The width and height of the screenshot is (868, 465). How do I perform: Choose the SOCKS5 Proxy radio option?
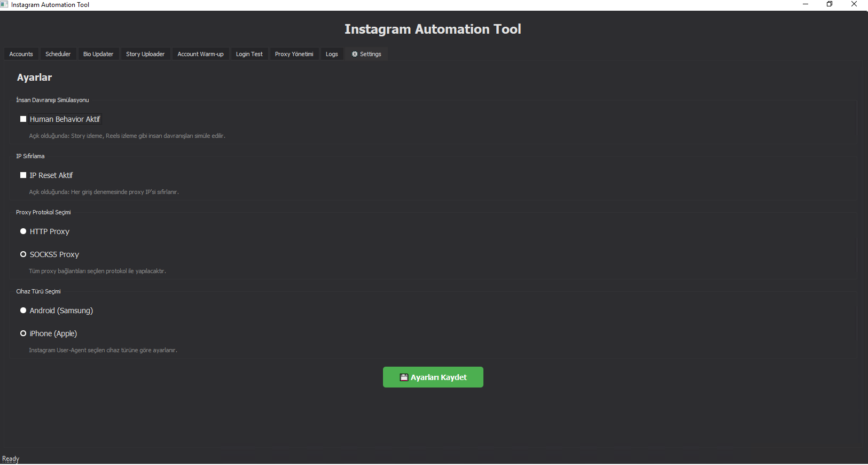coord(24,254)
